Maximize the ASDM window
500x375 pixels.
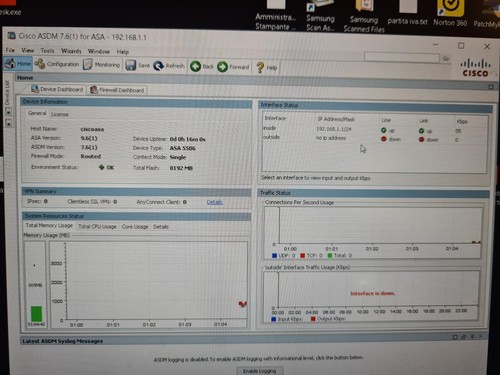coord(461,46)
